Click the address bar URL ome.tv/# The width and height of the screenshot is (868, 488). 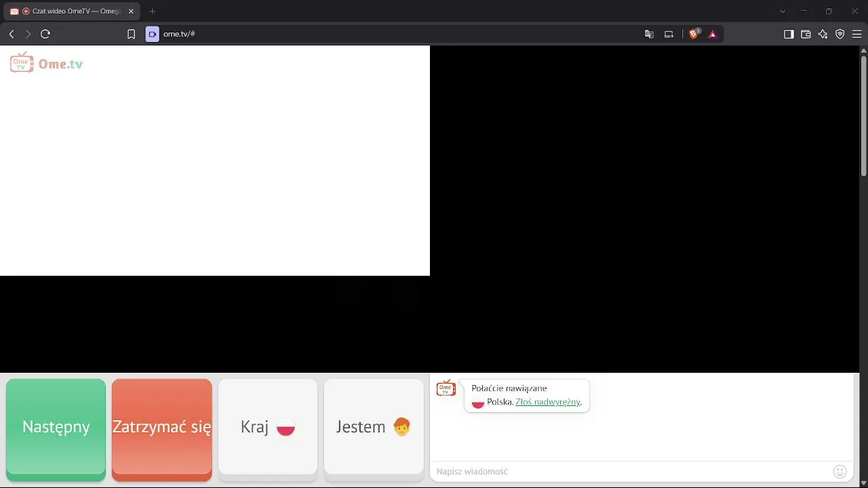click(x=179, y=34)
